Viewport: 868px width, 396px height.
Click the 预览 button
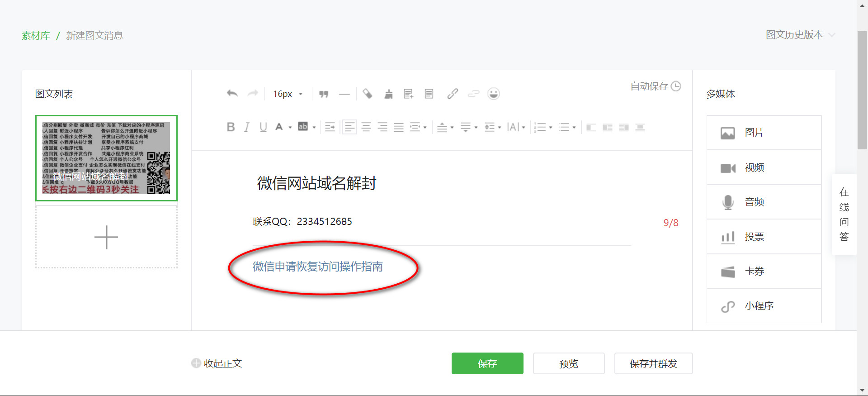(569, 363)
